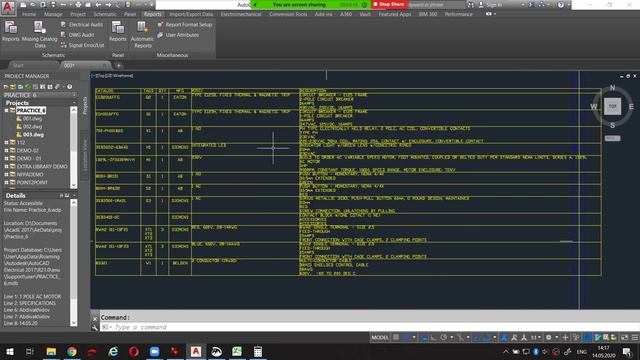Click the Reports icon in Panel group
The image size is (640, 360).
click(x=118, y=31)
